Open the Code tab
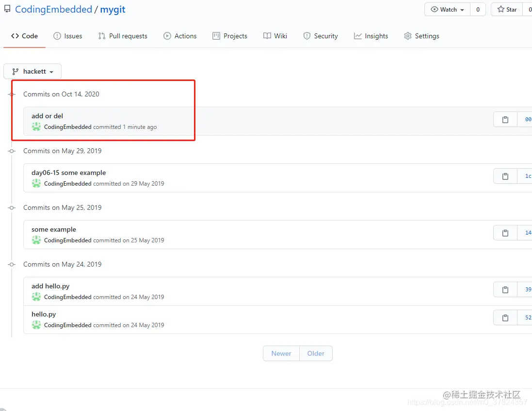The width and height of the screenshot is (532, 411). 24,36
